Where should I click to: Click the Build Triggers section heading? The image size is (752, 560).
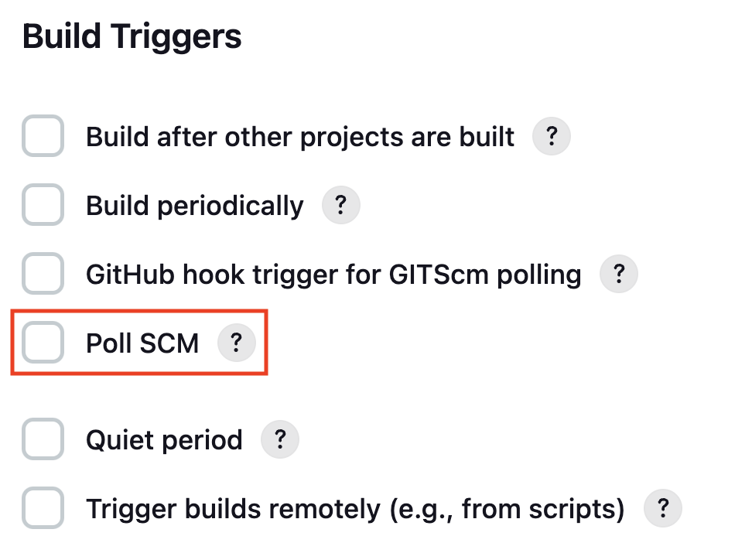[132, 37]
